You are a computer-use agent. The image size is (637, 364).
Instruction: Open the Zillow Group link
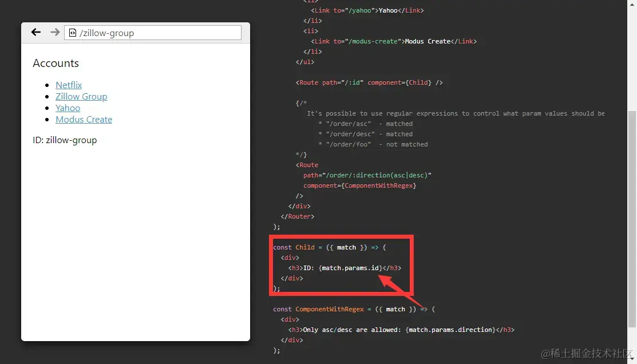81,96
